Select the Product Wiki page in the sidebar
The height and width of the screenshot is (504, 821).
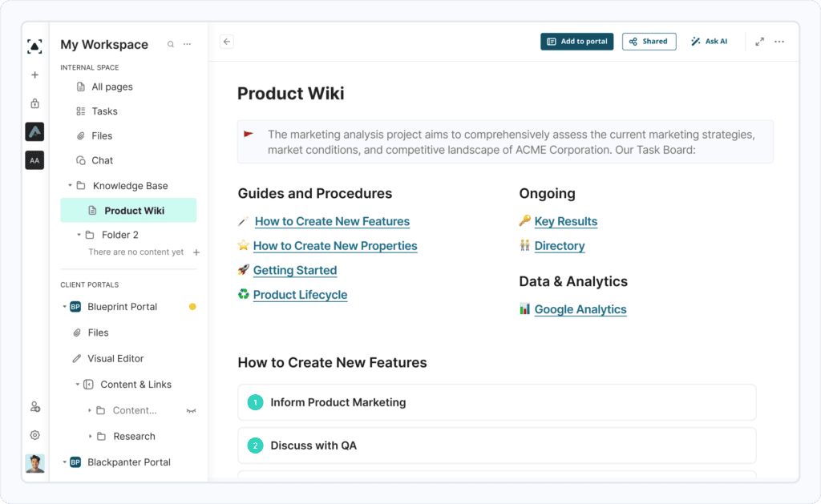(128, 211)
